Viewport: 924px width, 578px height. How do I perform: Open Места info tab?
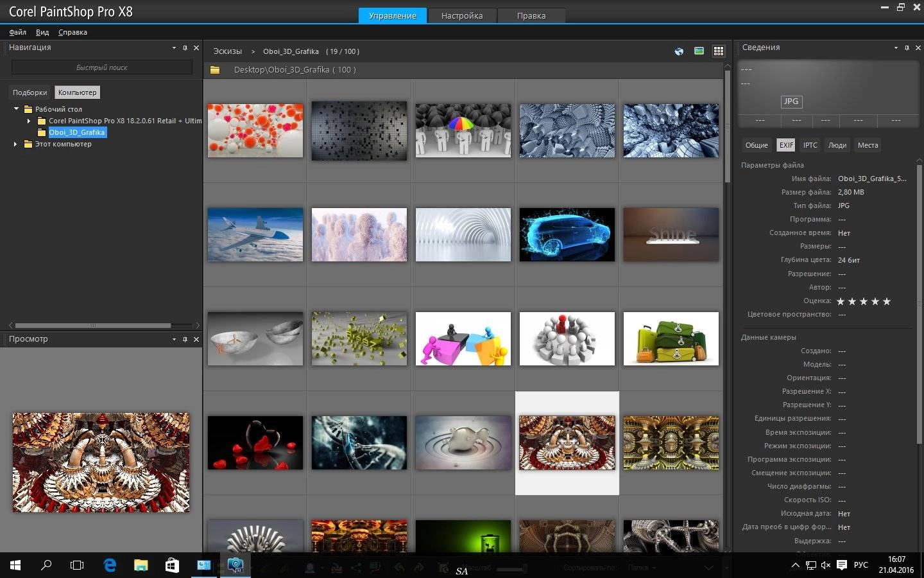point(868,145)
